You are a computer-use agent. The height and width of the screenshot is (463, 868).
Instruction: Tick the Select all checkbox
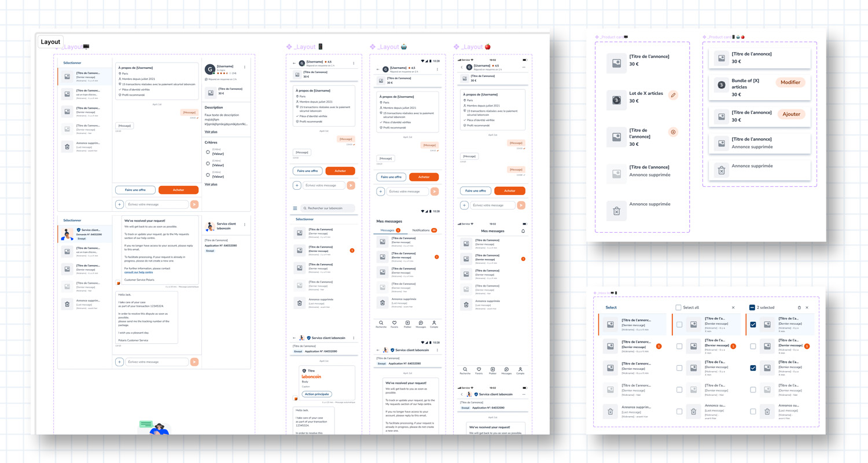678,308
